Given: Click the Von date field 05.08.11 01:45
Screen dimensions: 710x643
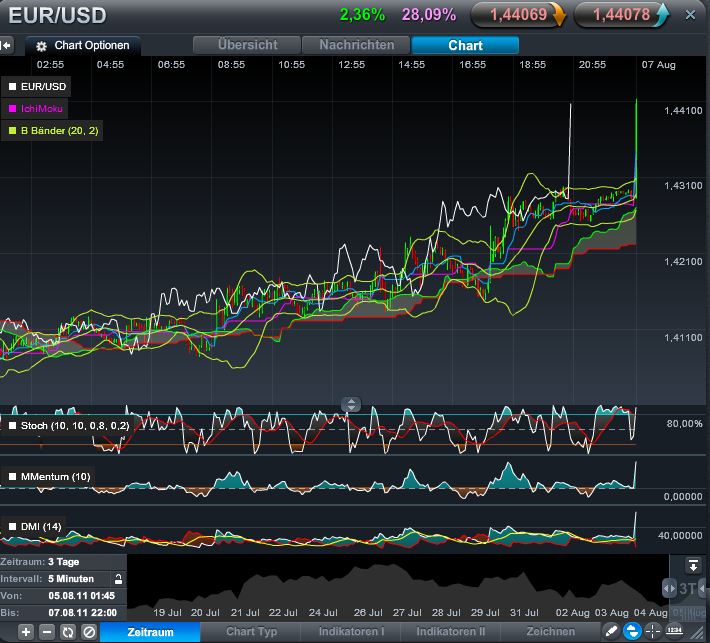Looking at the screenshot, I should (x=82, y=596).
